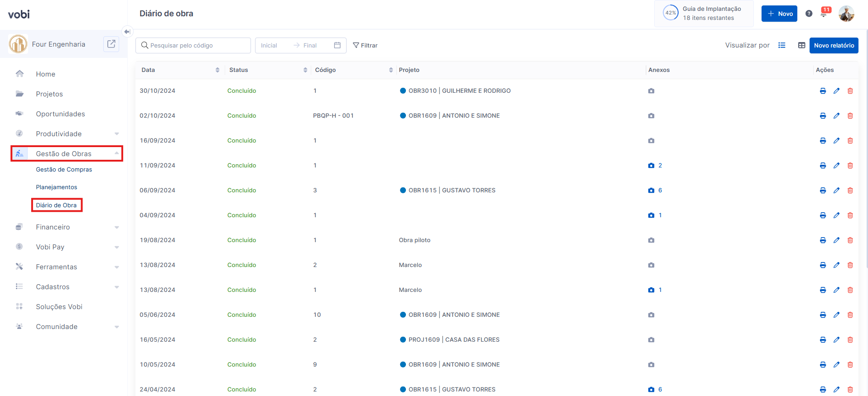The width and height of the screenshot is (868, 396).
Task: Click the 42% implementation progress ring
Action: [x=670, y=13]
